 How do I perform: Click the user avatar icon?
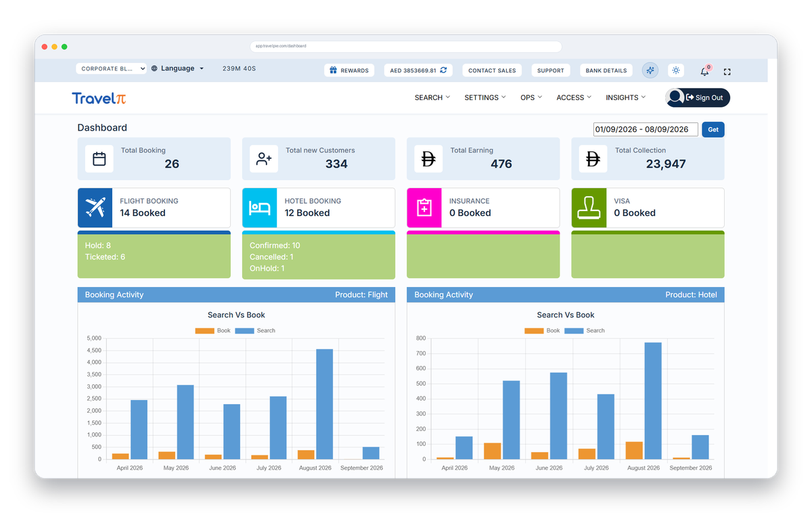pyautogui.click(x=675, y=97)
